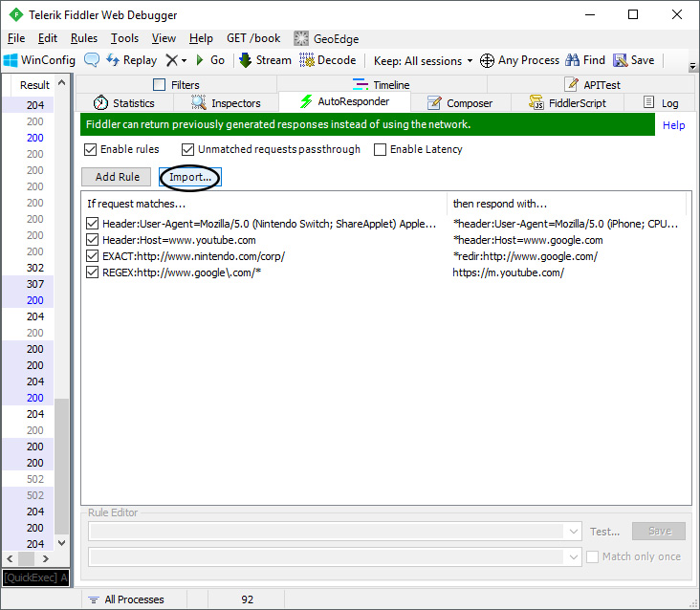The width and height of the screenshot is (700, 610).
Task: Click the Inspectors magnifier icon
Action: [199, 102]
